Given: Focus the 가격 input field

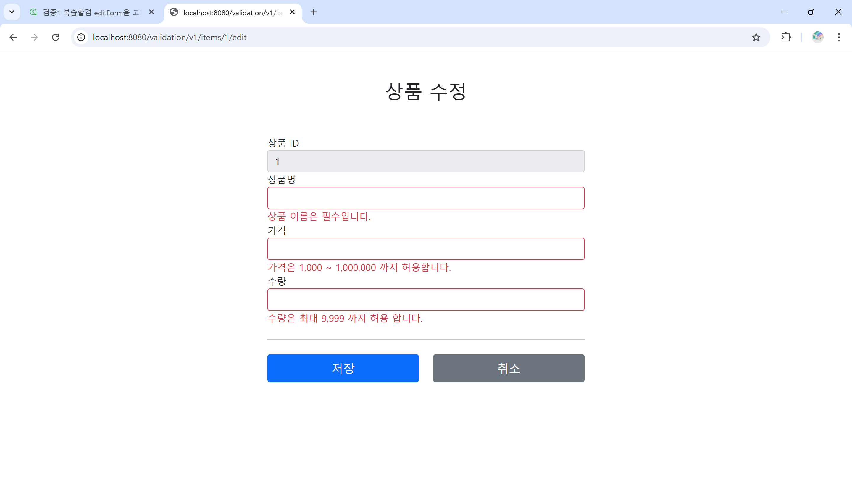Looking at the screenshot, I should [x=426, y=249].
